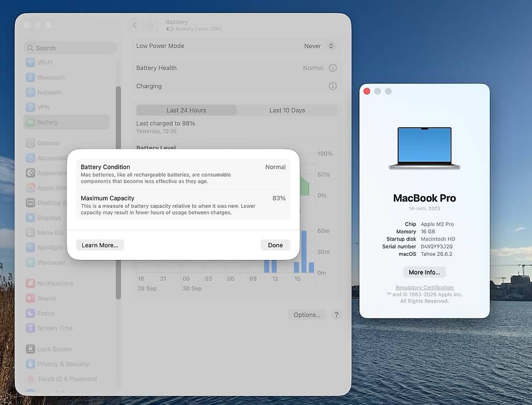
Task: Open Screen Time in the sidebar
Action: [x=66, y=329]
